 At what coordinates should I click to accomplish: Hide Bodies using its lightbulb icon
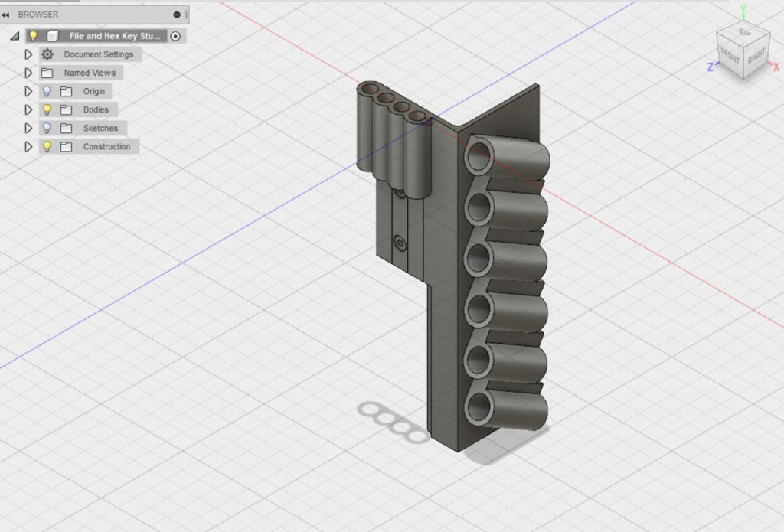[x=47, y=109]
